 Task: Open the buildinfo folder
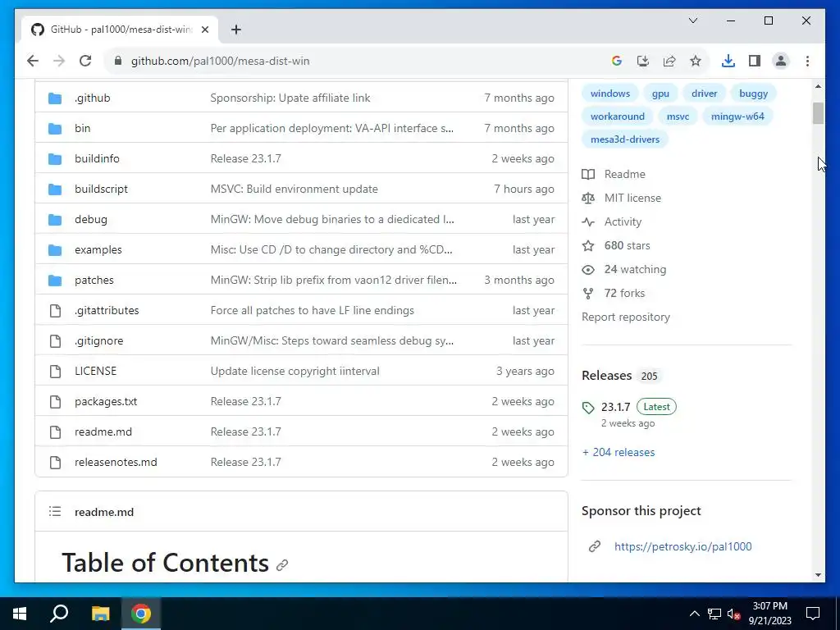97,158
